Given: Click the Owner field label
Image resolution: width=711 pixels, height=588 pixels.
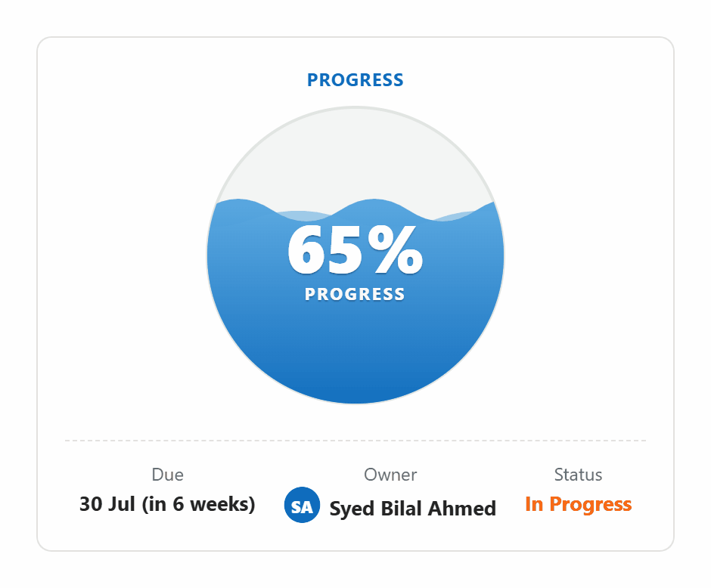Looking at the screenshot, I should click(x=390, y=475).
